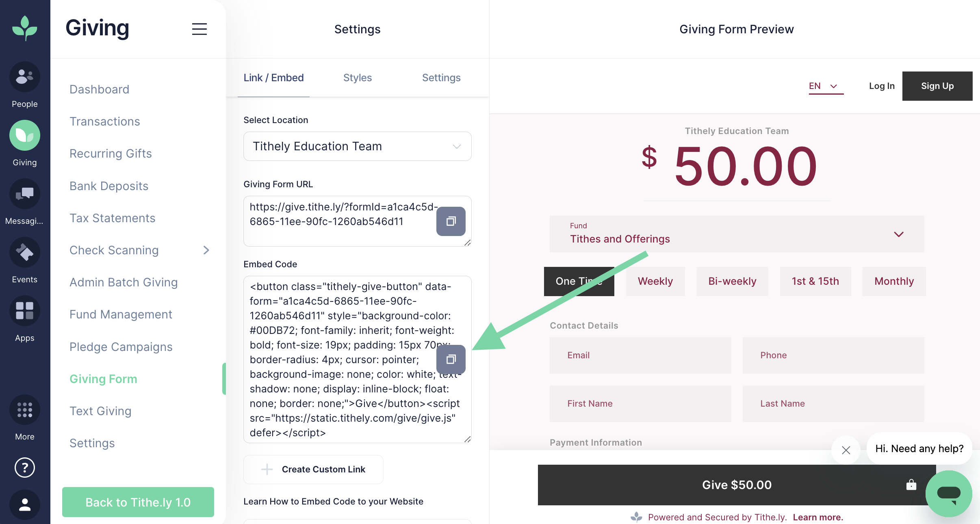Dismiss the help chat bubble
Screen dimensions: 980x524
point(846,450)
